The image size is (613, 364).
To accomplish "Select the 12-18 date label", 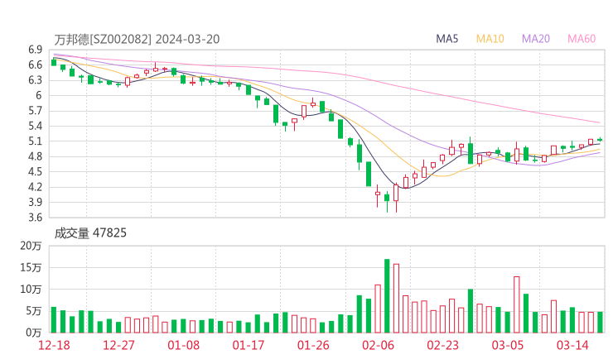I will click(x=54, y=345).
